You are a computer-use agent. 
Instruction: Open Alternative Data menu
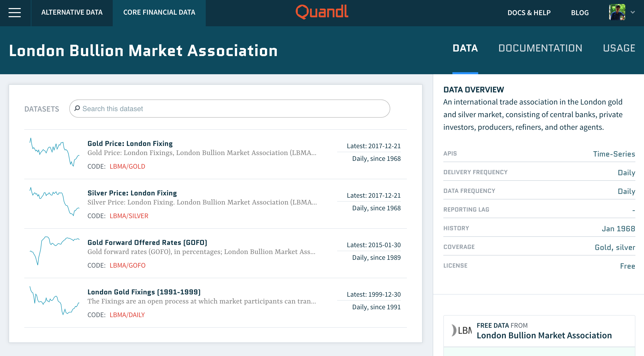(x=72, y=12)
